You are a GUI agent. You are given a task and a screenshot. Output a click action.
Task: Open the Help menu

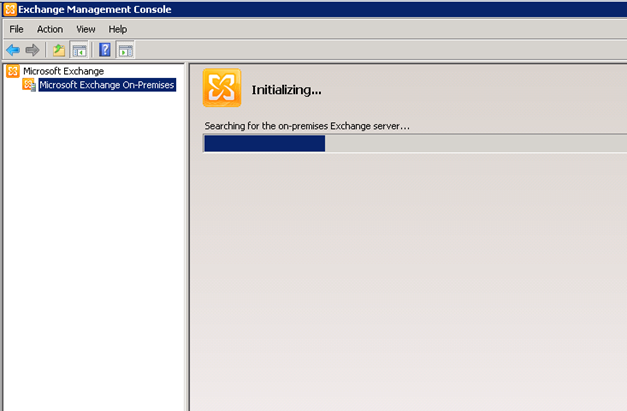[118, 29]
